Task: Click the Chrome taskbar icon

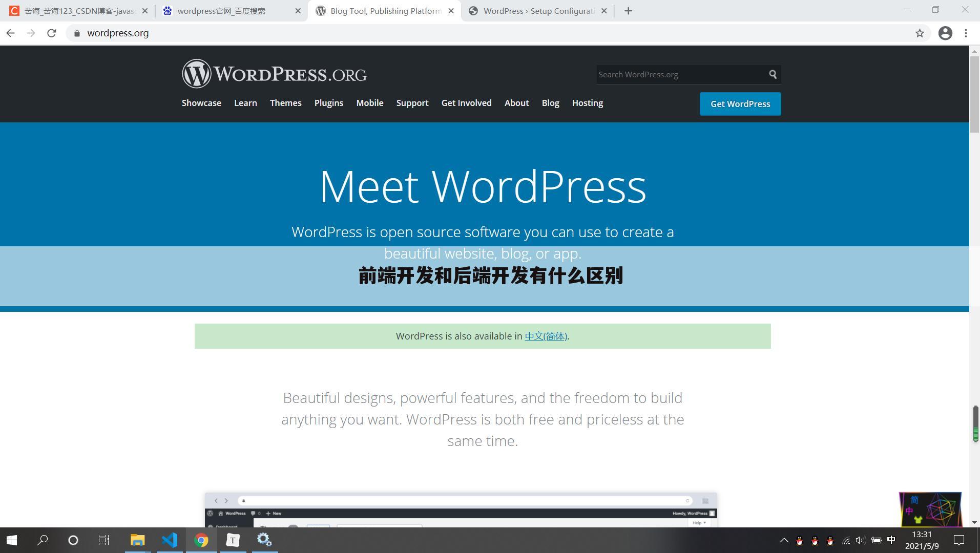Action: point(201,540)
